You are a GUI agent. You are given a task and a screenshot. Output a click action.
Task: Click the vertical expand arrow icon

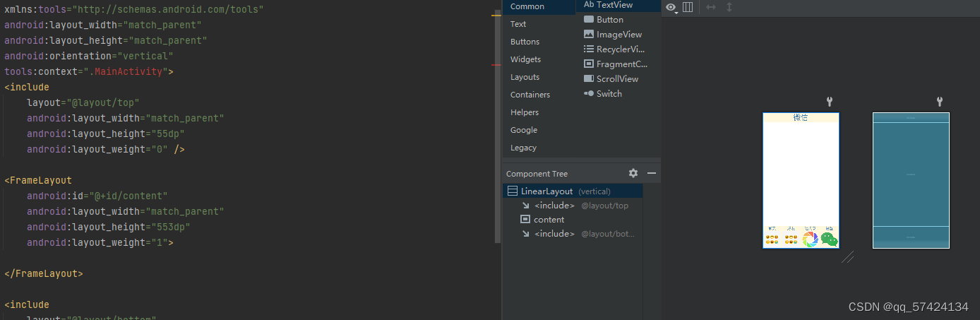click(729, 7)
